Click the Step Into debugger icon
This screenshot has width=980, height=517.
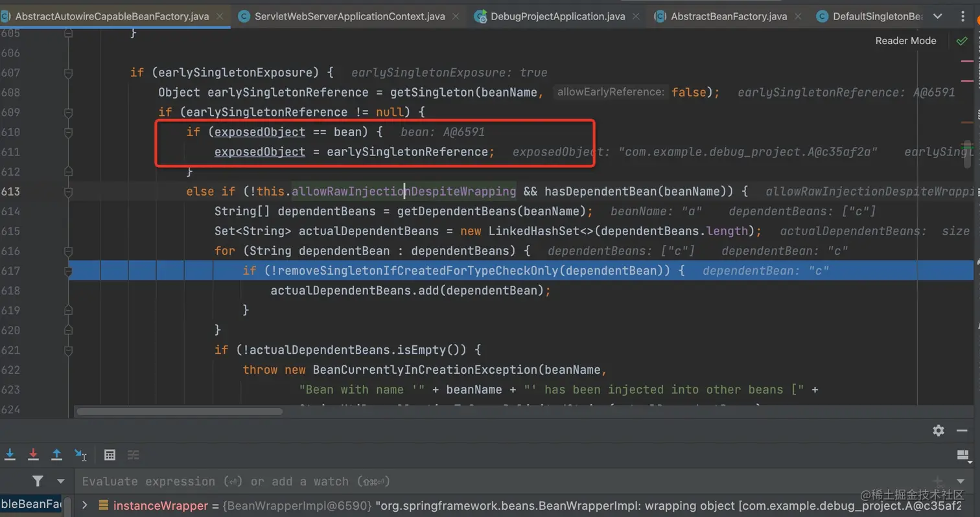coord(10,455)
